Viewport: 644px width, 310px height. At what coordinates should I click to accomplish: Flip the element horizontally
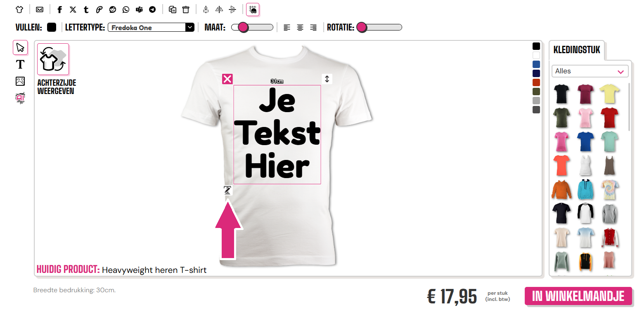pyautogui.click(x=219, y=9)
